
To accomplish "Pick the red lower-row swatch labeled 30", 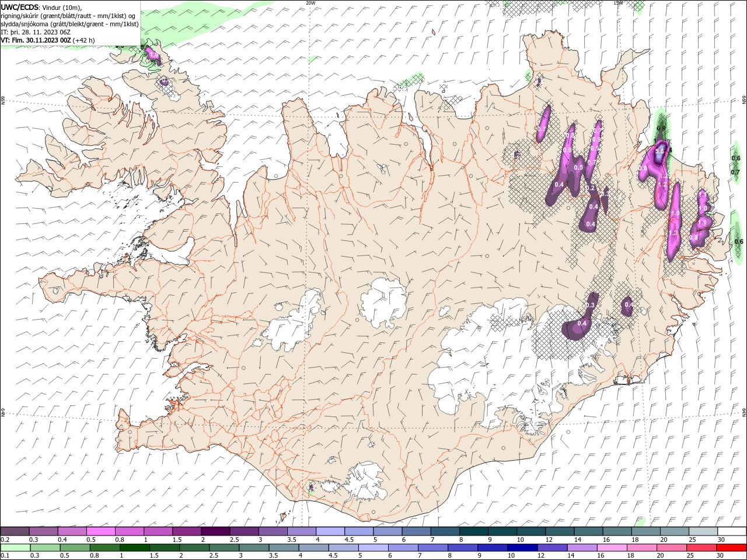I will click(732, 548).
